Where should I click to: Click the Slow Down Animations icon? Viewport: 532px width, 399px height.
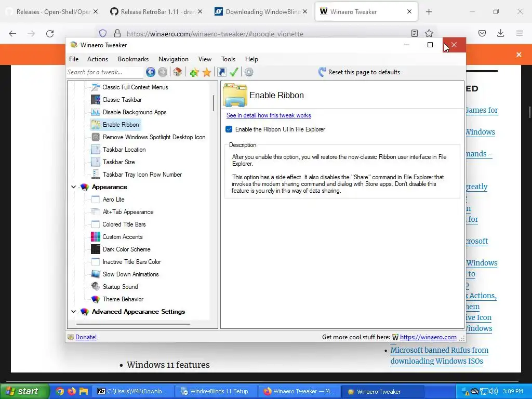click(x=96, y=274)
